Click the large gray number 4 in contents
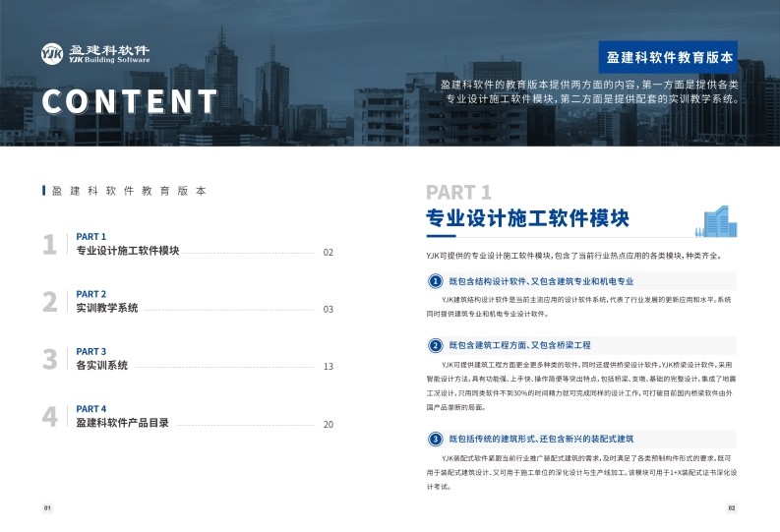 tap(49, 417)
